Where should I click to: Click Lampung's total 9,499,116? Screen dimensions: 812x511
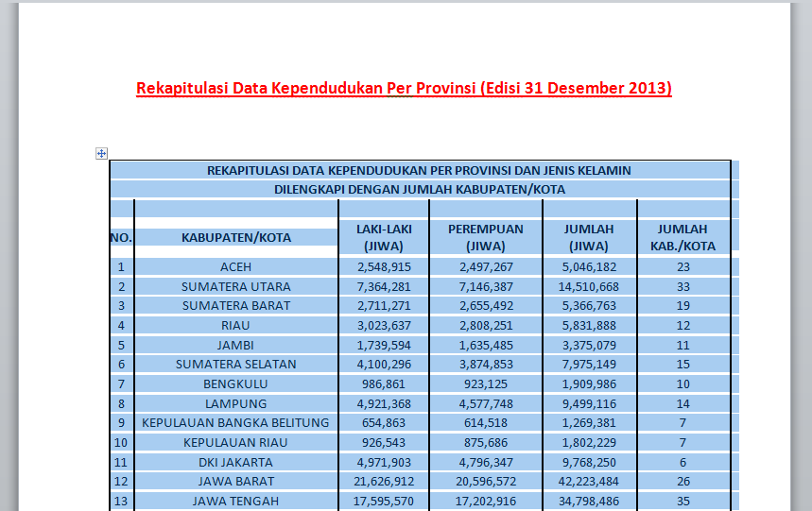click(x=589, y=403)
